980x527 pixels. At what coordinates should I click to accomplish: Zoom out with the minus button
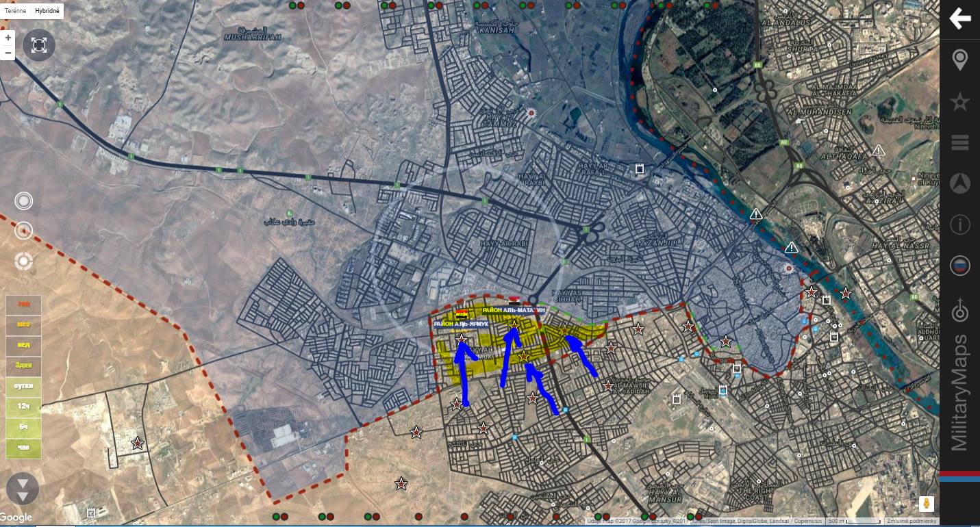[8, 53]
